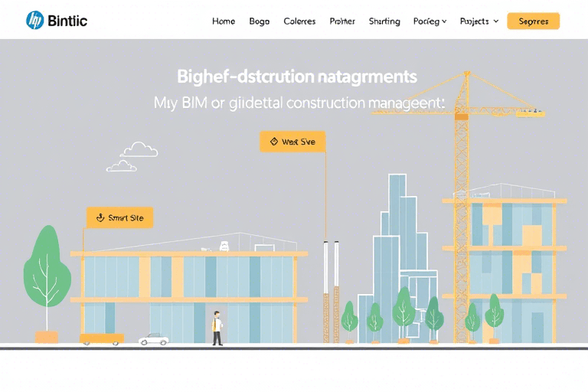The height and width of the screenshot is (392, 588).
Task: Open the Home menu item
Action: coord(224,21)
